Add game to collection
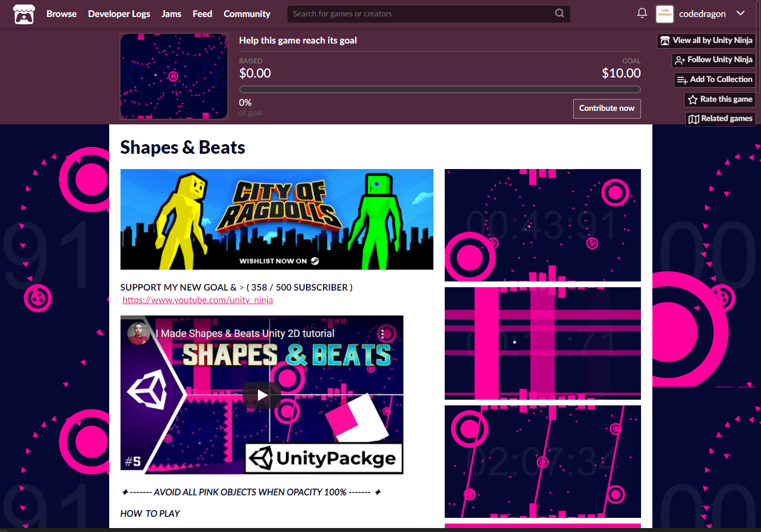Viewport: 761px width, 532px height. (x=715, y=80)
